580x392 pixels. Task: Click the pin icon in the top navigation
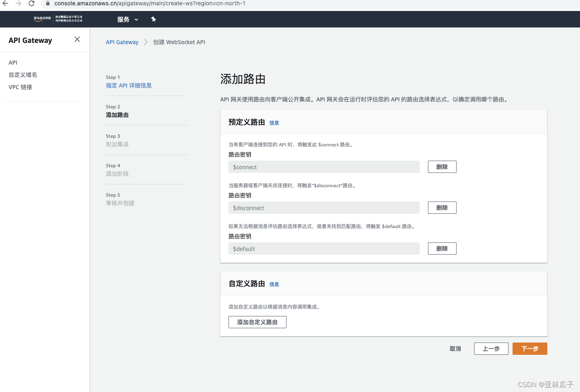pyautogui.click(x=154, y=19)
